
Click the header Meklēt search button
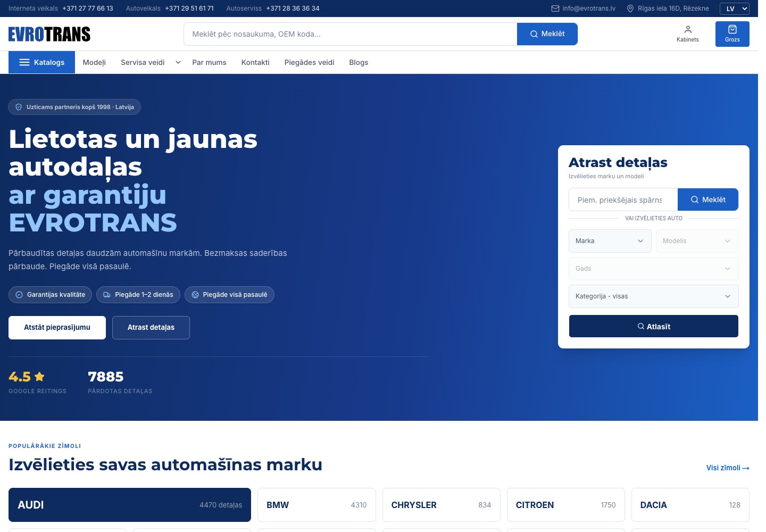tap(547, 34)
